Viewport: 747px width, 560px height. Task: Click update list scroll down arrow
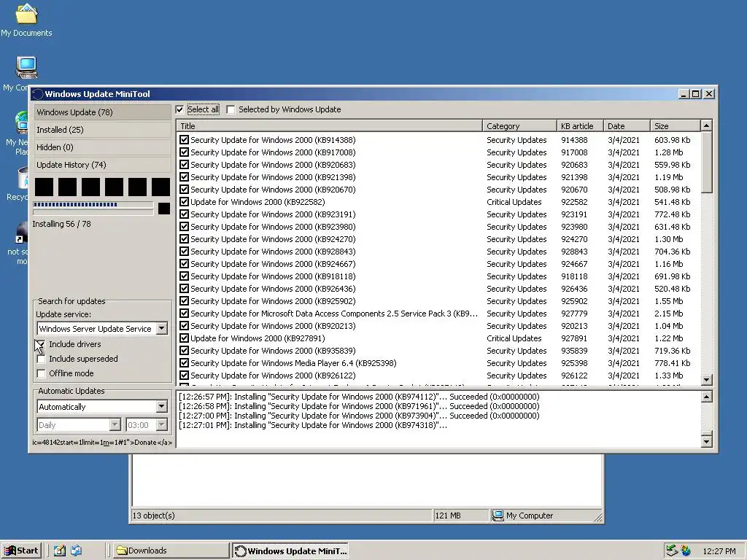coord(707,379)
